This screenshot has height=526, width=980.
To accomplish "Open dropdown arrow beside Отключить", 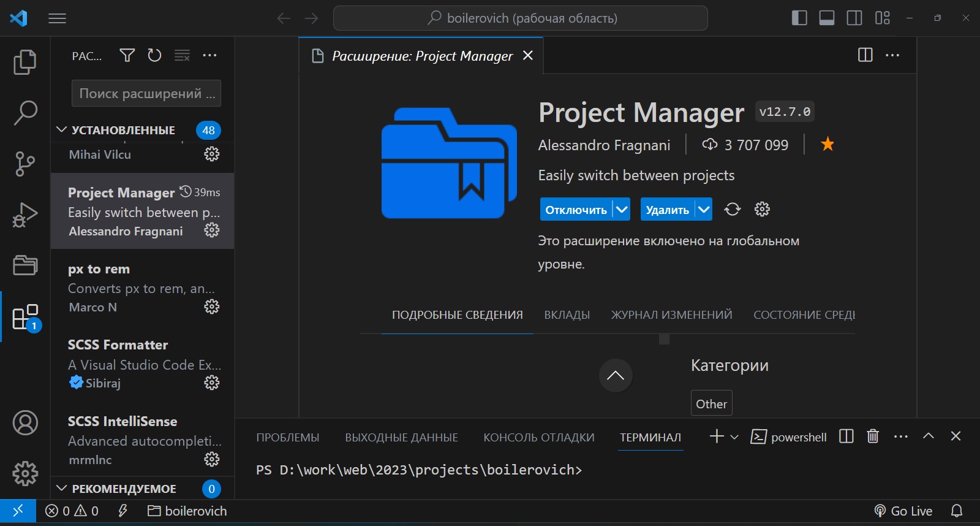I will point(622,210).
